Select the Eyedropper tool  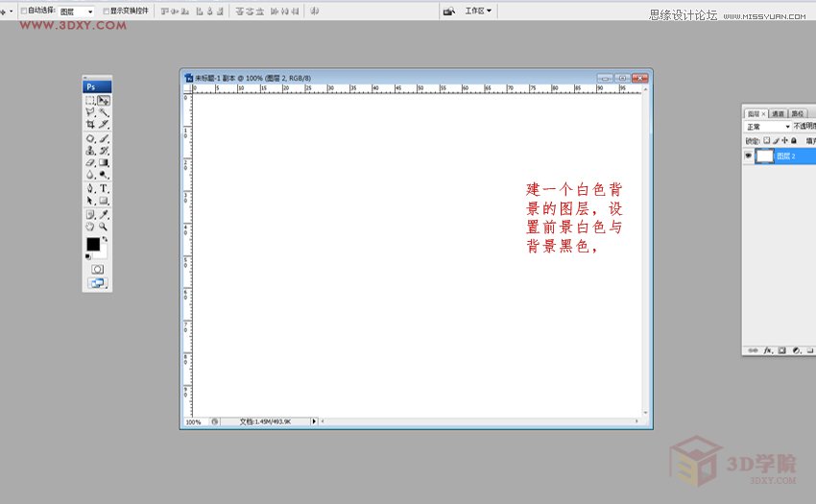(104, 214)
